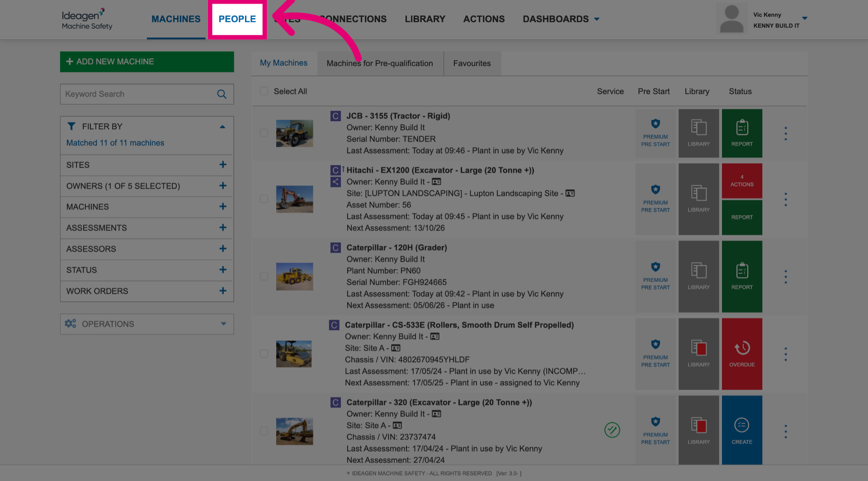The height and width of the screenshot is (481, 868).
Task: Open Library for Caterpillar 120H grader
Action: coord(698,277)
